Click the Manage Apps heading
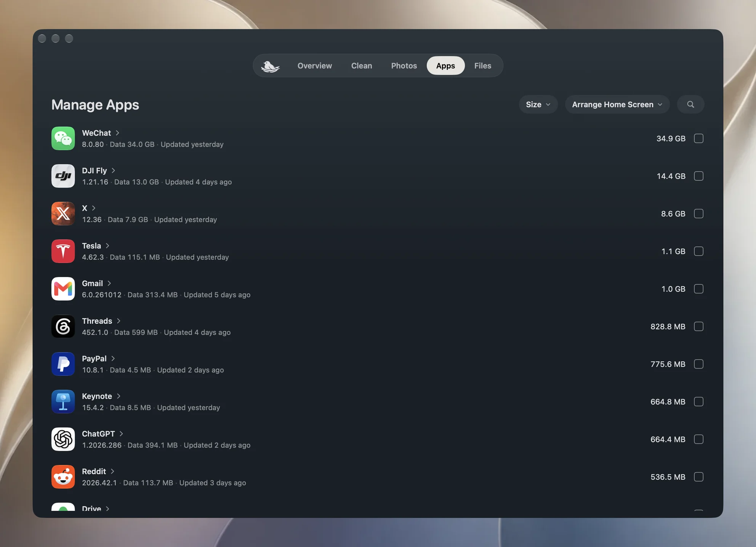The image size is (756, 547). [95, 105]
